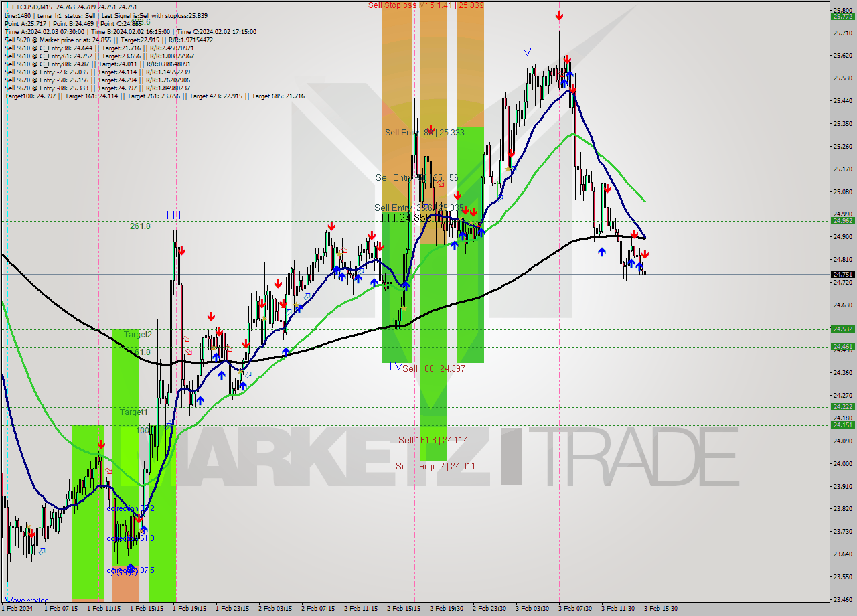Viewport: 857px width, 616px height.
Task: Click the blue buy arrow beneath the black average on 3 Feb
Action: pyautogui.click(x=602, y=252)
